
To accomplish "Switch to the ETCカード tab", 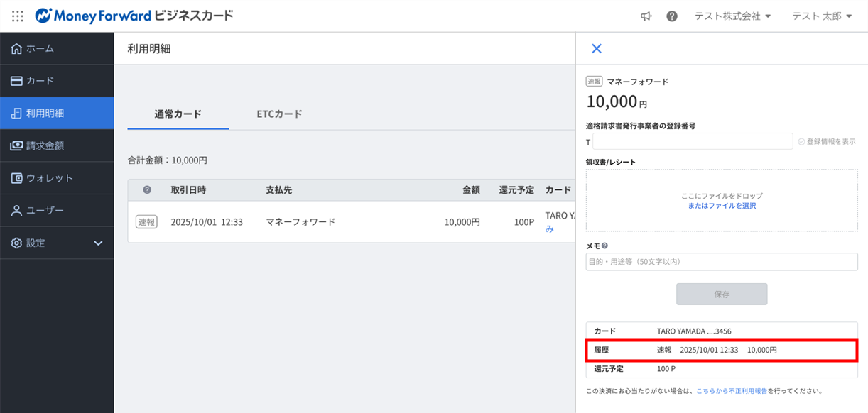I will coord(279,114).
